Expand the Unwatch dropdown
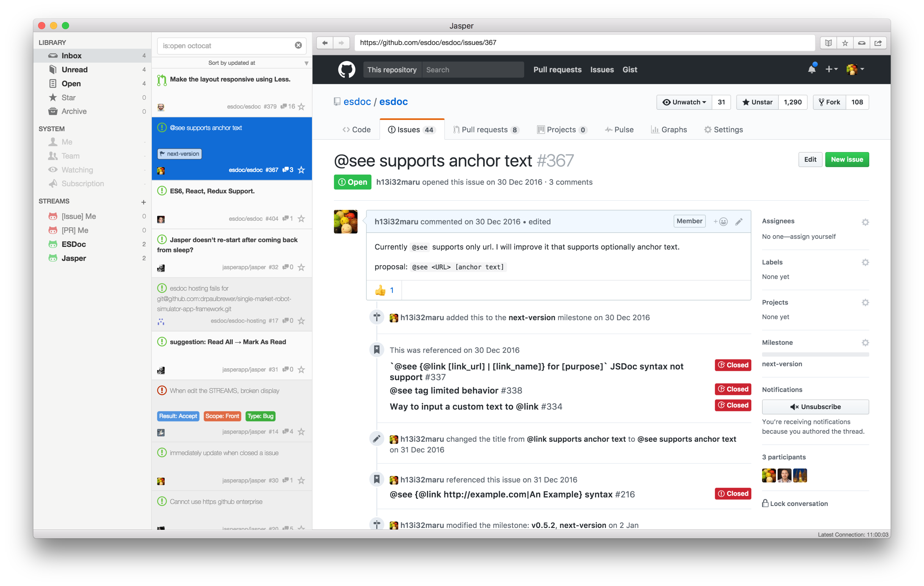The height and width of the screenshot is (586, 924). coord(684,102)
